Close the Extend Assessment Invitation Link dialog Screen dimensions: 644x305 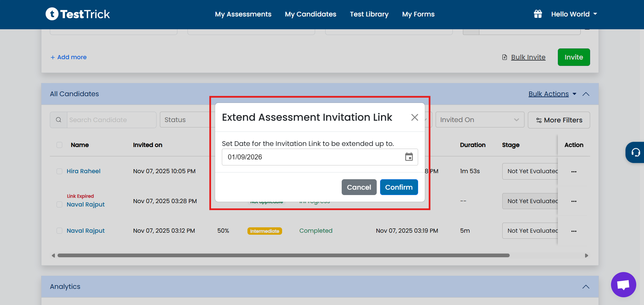pos(415,117)
